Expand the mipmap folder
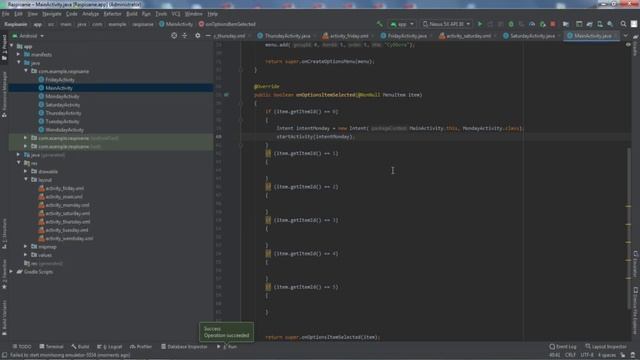640x360 pixels. [x=26, y=247]
